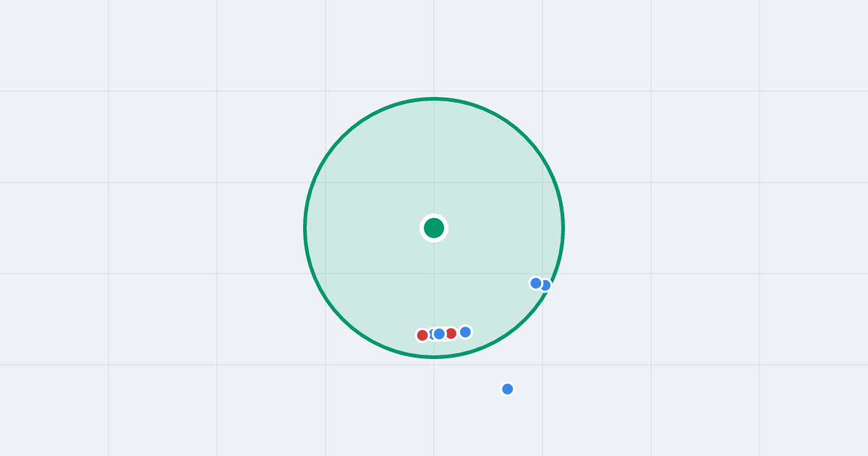Click the rightmost blue dot in the bottom cluster

(465, 332)
